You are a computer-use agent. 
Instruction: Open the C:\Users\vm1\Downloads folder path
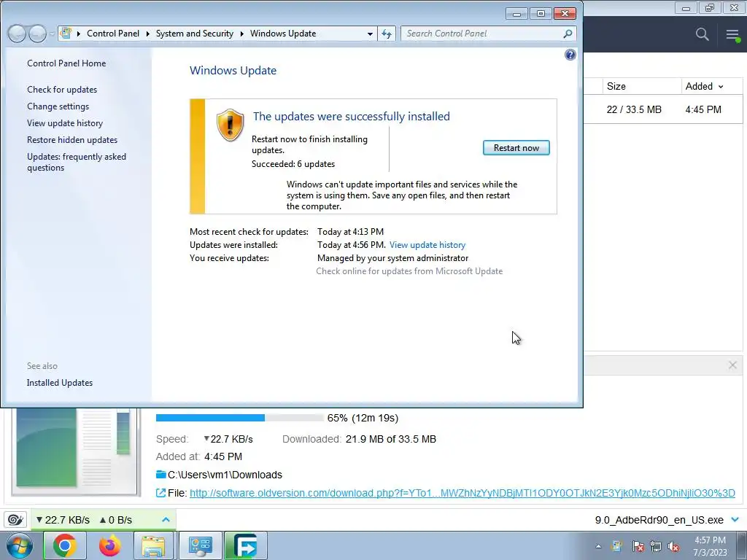coord(225,475)
